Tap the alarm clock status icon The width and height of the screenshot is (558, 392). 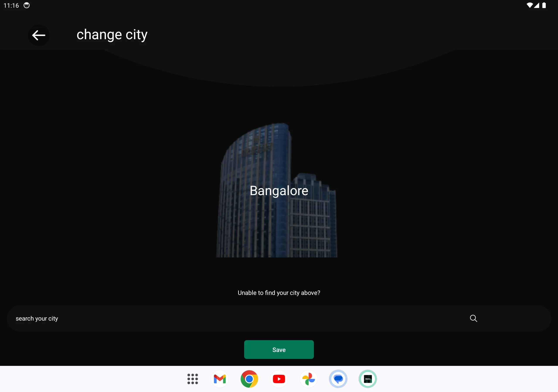point(27,5)
